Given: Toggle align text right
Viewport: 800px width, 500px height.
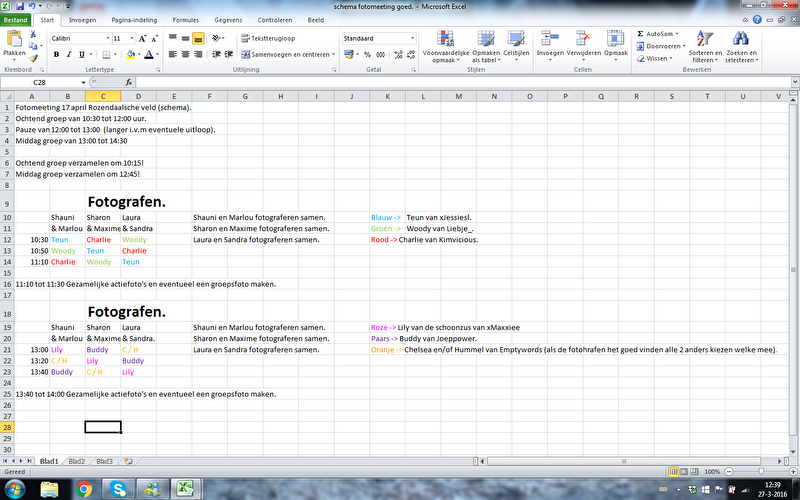Looking at the screenshot, I should pyautogui.click(x=198, y=54).
